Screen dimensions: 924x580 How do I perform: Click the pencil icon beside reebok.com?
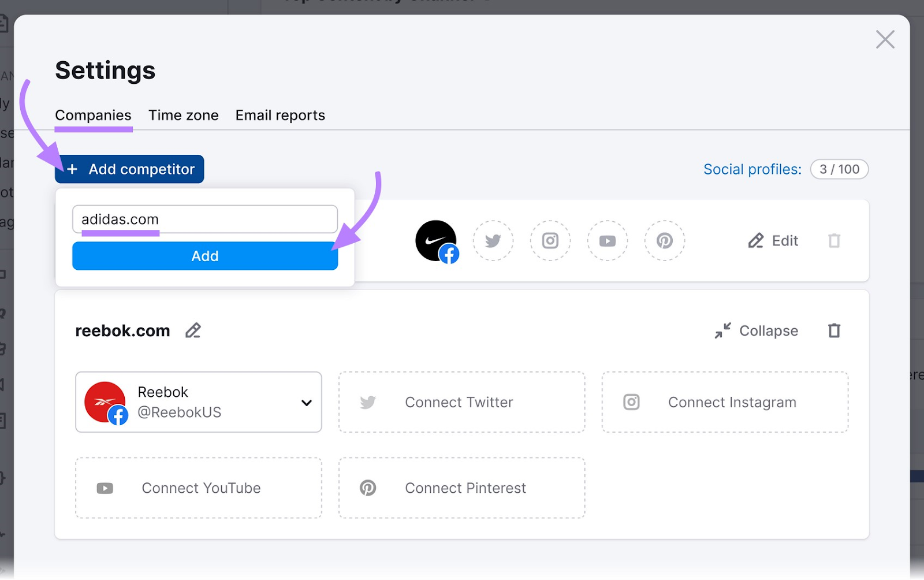click(x=193, y=330)
